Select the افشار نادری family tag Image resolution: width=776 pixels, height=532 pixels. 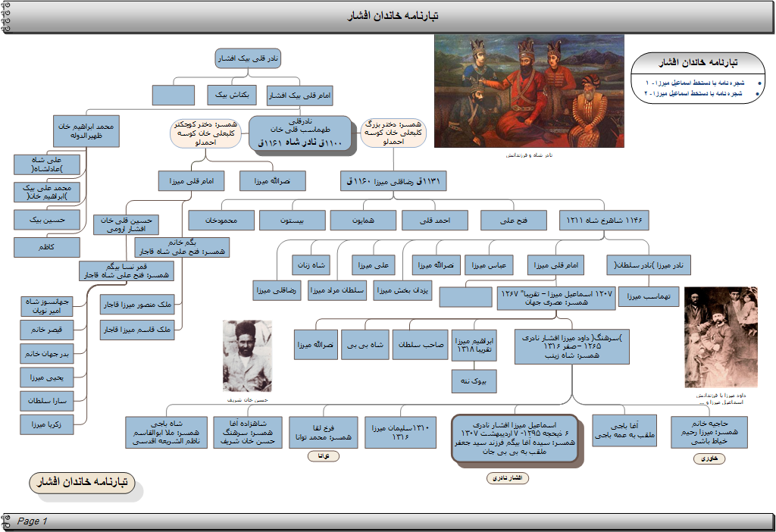(x=507, y=478)
